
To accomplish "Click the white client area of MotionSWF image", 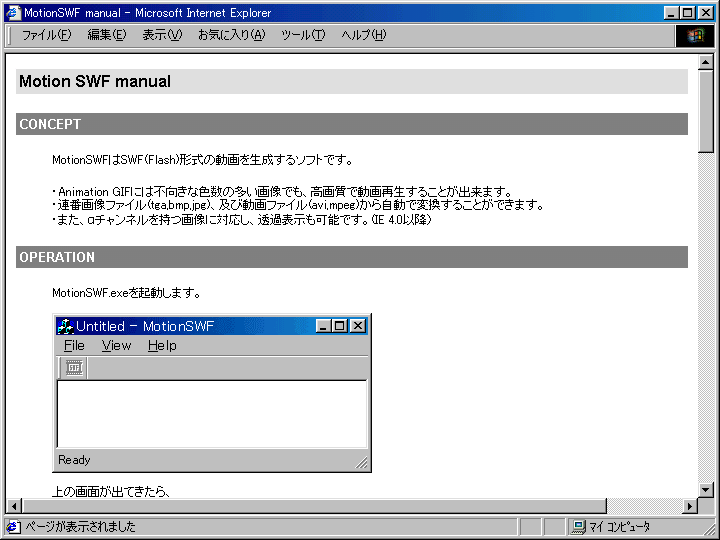I will 212,414.
